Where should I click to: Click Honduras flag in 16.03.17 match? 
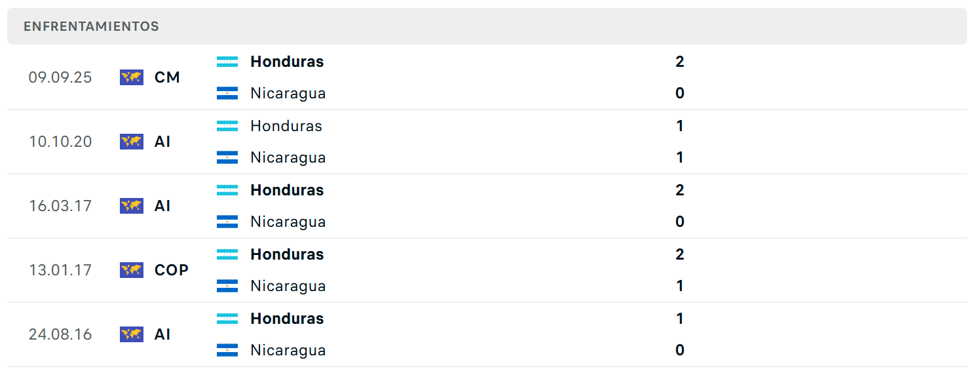(x=227, y=190)
